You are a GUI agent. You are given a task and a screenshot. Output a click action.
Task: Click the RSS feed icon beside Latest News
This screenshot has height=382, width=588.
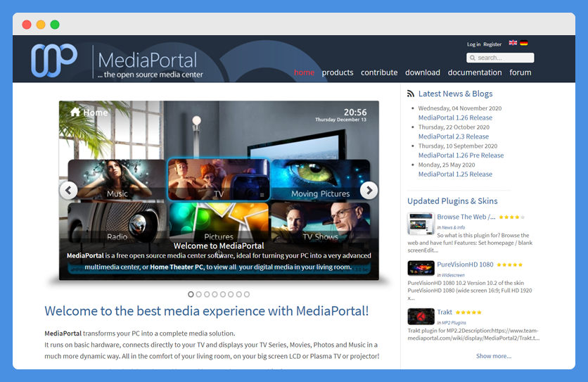(411, 94)
